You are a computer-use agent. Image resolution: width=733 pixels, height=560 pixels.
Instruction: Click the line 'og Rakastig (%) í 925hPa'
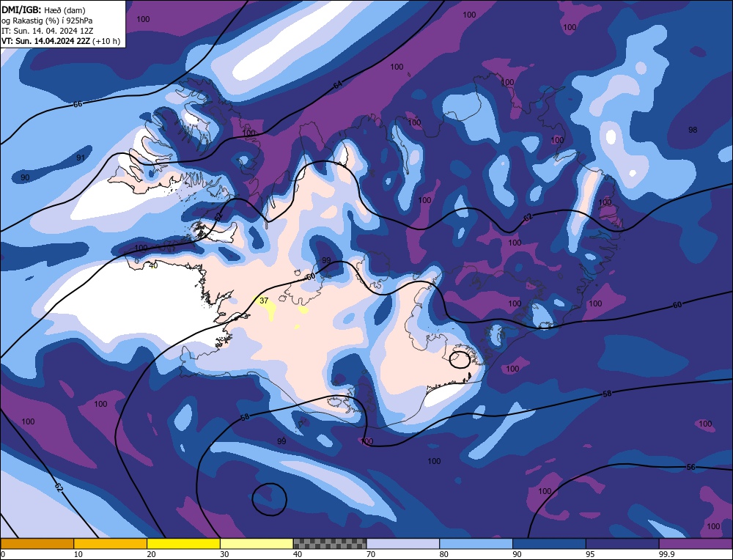point(47,21)
